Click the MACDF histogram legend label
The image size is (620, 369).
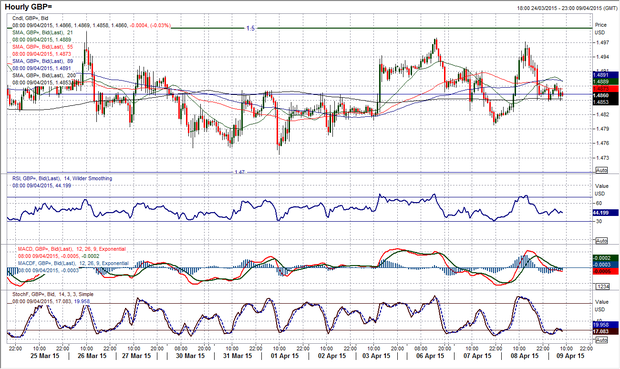click(x=73, y=263)
